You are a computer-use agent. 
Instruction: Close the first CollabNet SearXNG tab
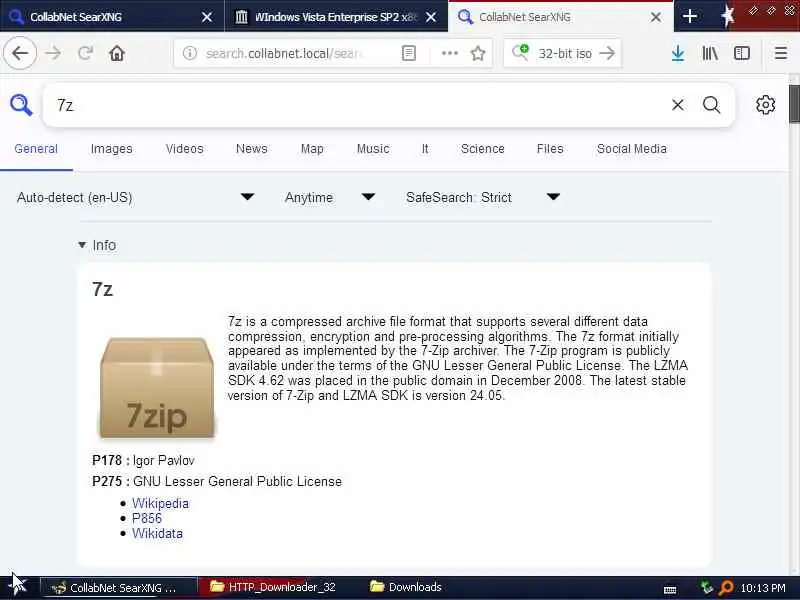click(207, 17)
